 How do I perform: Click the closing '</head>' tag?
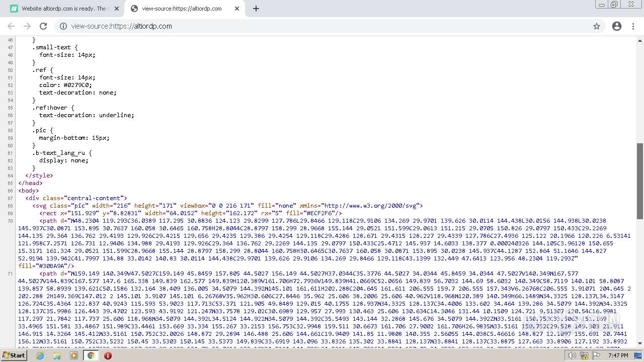30,183
